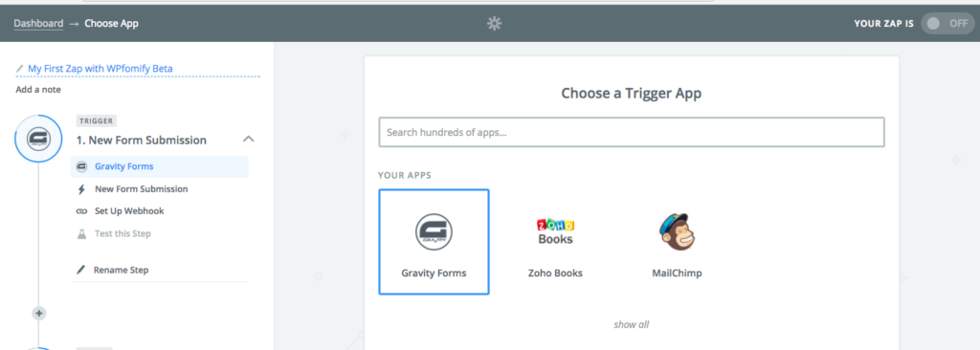
Task: Focus the Search hundreds of apps field
Action: point(632,133)
